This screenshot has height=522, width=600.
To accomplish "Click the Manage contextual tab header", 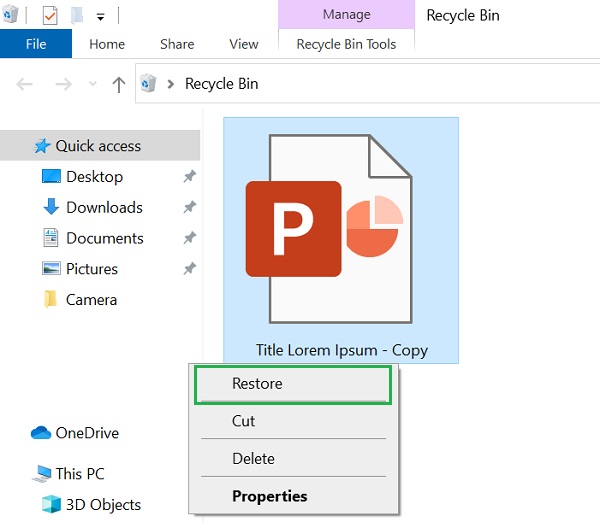I will [x=347, y=15].
